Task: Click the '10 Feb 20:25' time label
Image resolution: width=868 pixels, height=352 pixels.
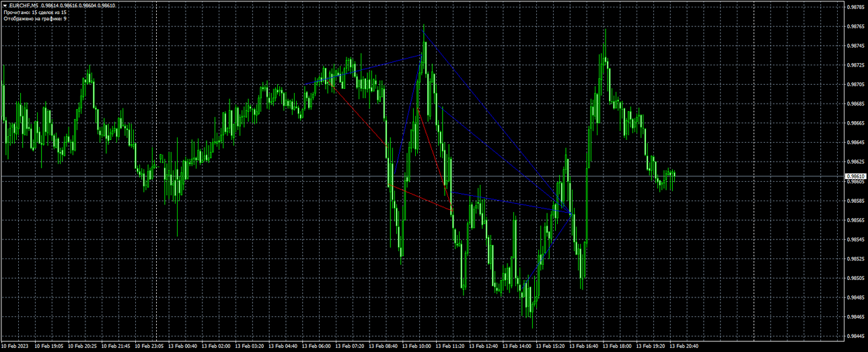Action: click(x=82, y=346)
